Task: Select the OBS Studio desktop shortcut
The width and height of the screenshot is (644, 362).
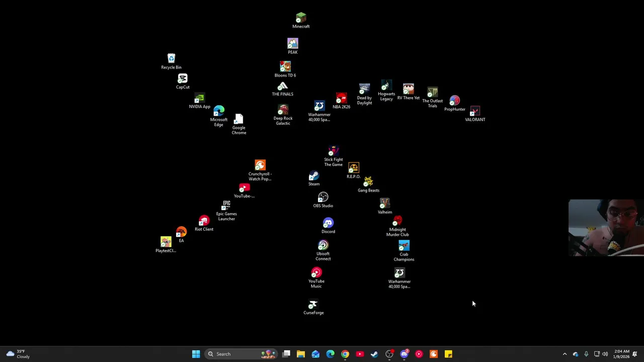Action: (323, 200)
